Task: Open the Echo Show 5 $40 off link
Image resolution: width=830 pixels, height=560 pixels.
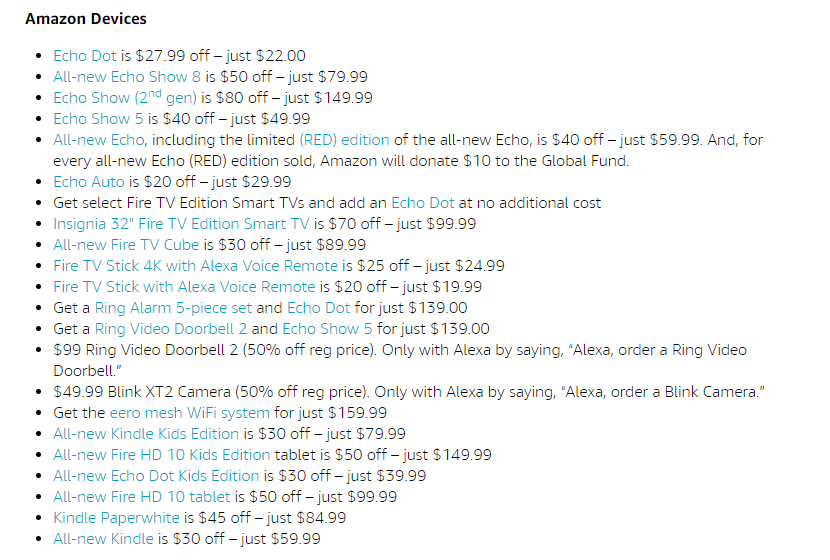Action: pos(98,119)
